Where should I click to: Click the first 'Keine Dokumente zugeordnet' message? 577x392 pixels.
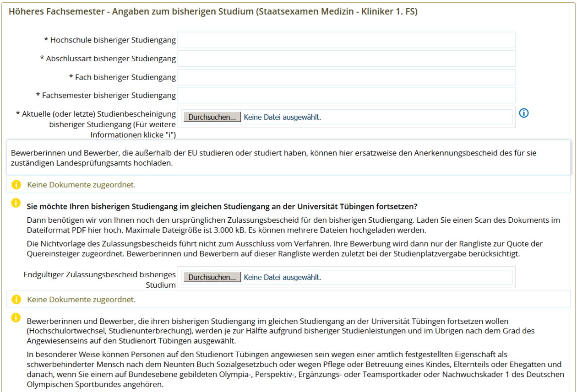click(81, 185)
